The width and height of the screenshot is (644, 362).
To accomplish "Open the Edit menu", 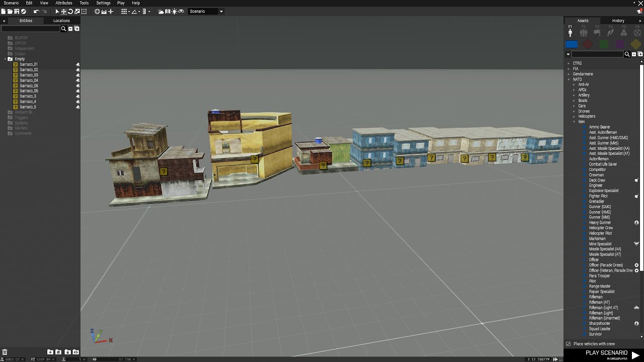I will click(x=29, y=3).
